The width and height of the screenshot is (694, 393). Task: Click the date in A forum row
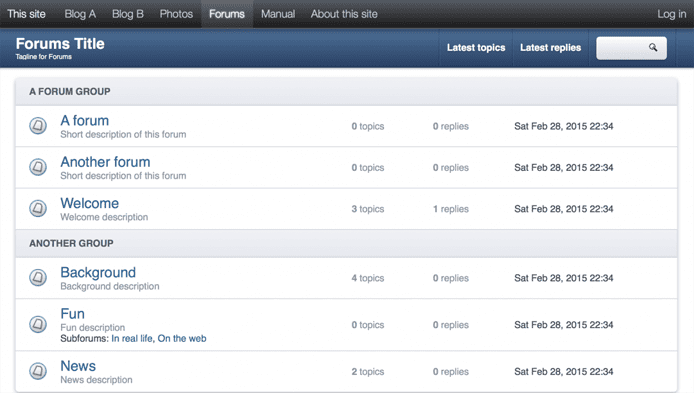pos(563,126)
